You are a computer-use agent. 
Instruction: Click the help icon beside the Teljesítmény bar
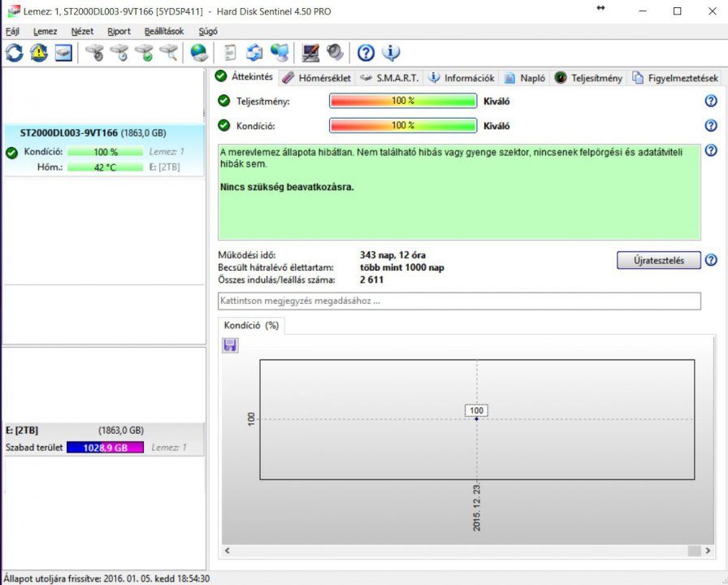coord(711,102)
